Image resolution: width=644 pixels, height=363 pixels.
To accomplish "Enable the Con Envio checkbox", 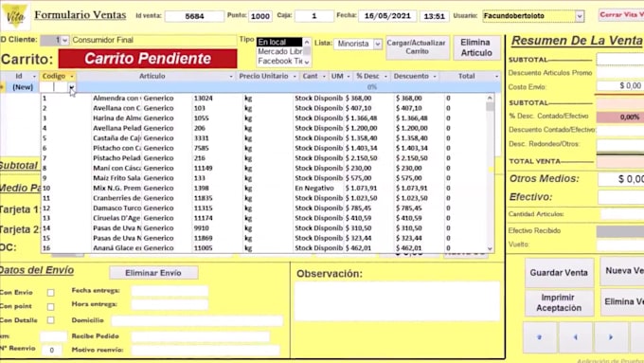I will (50, 293).
